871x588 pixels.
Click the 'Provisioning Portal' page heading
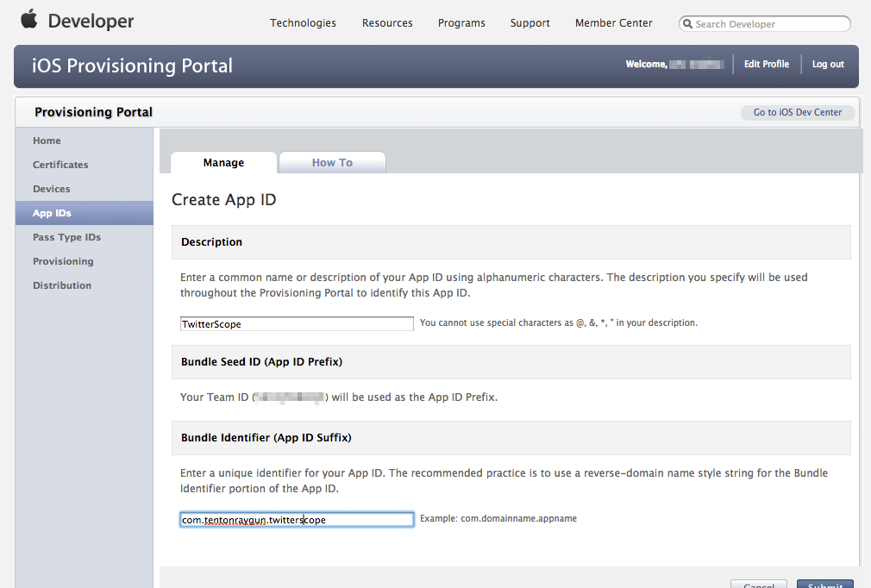pyautogui.click(x=93, y=112)
